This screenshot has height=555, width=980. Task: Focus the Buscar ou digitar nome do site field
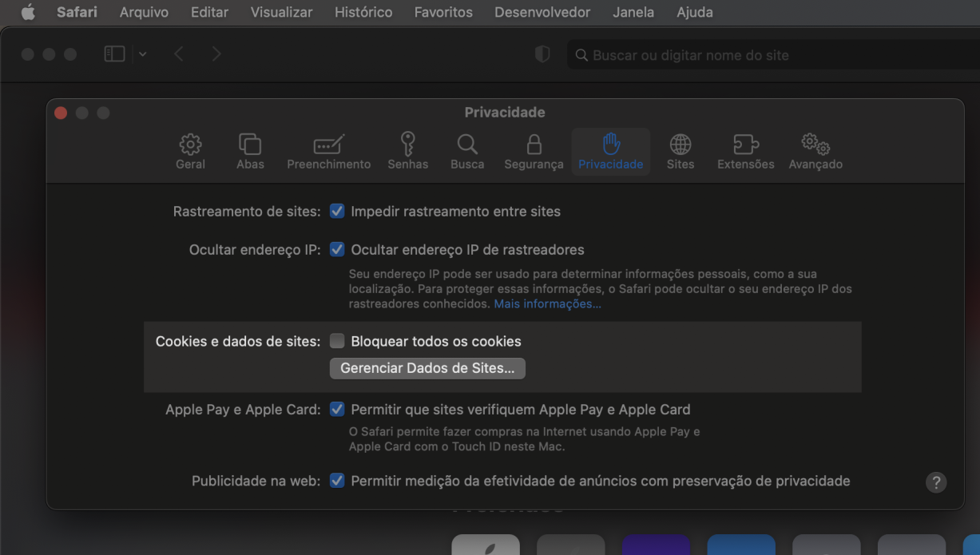pos(773,55)
